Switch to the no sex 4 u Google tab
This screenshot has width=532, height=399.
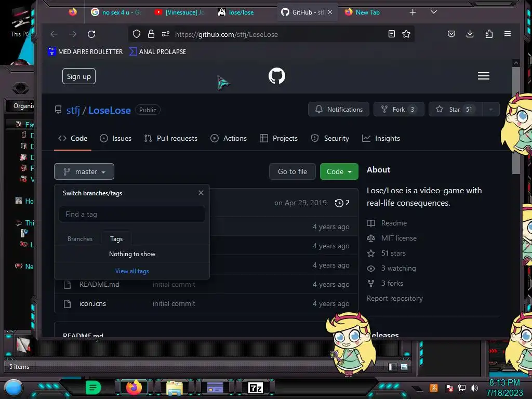tap(116, 12)
